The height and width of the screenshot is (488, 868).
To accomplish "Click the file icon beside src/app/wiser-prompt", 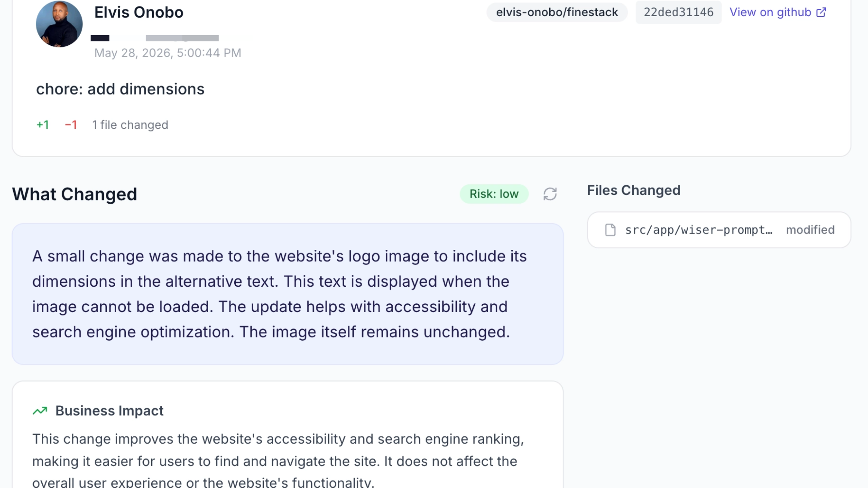I will pos(610,230).
